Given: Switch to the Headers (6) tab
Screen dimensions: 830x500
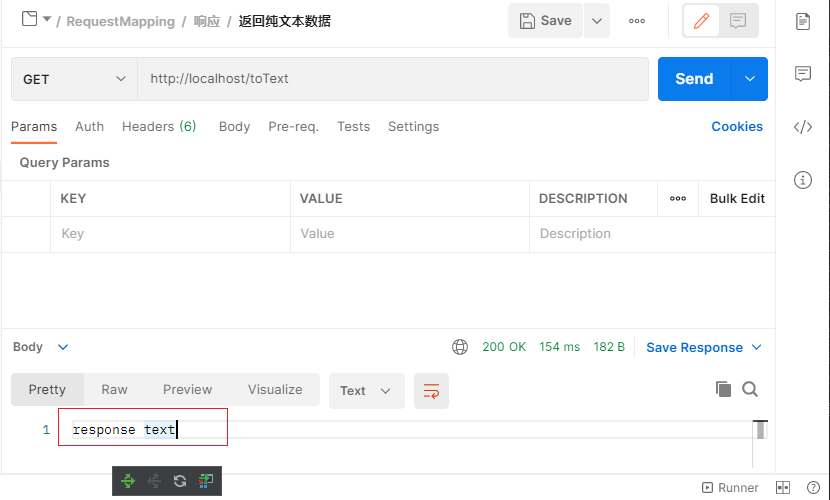Looking at the screenshot, I should point(159,127).
